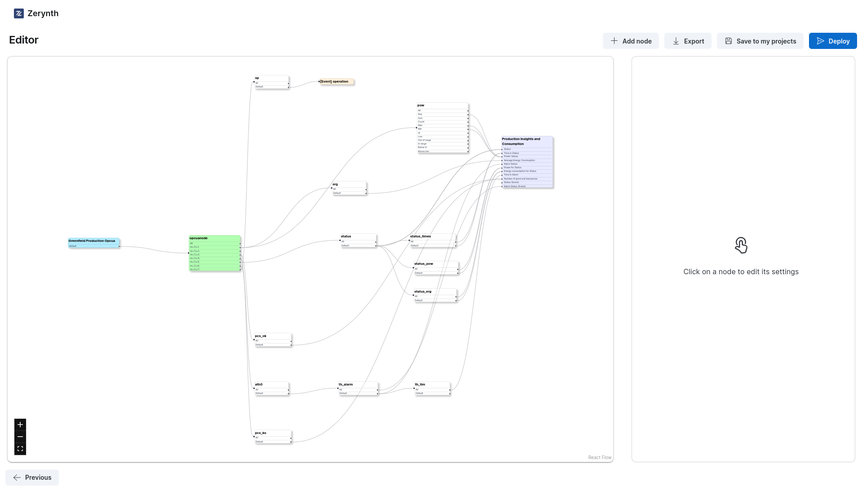Select the ath0 node title

point(259,385)
